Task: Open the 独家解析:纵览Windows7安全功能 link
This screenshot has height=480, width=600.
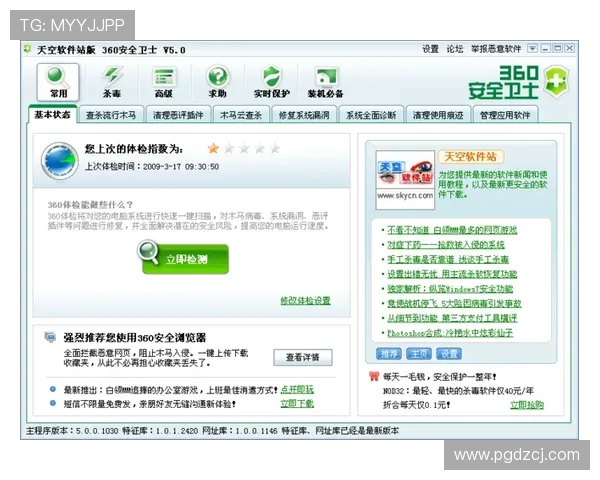Action: click(x=450, y=288)
